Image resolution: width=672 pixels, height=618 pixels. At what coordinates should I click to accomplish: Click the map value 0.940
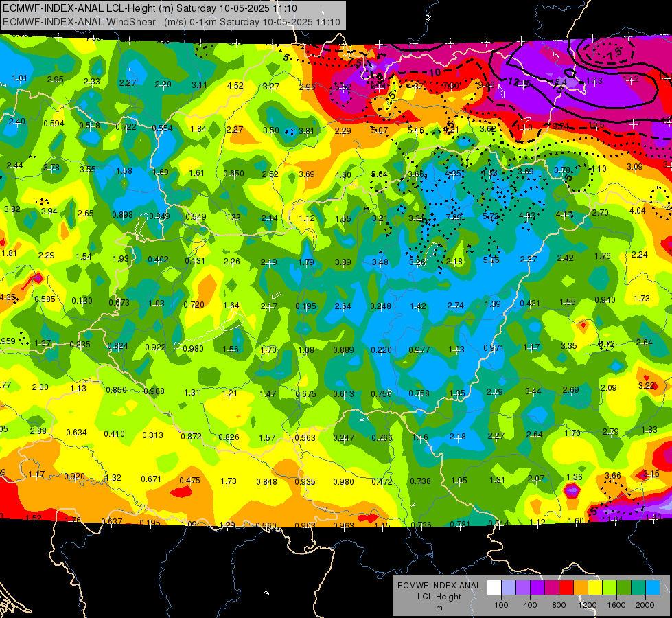[605, 300]
